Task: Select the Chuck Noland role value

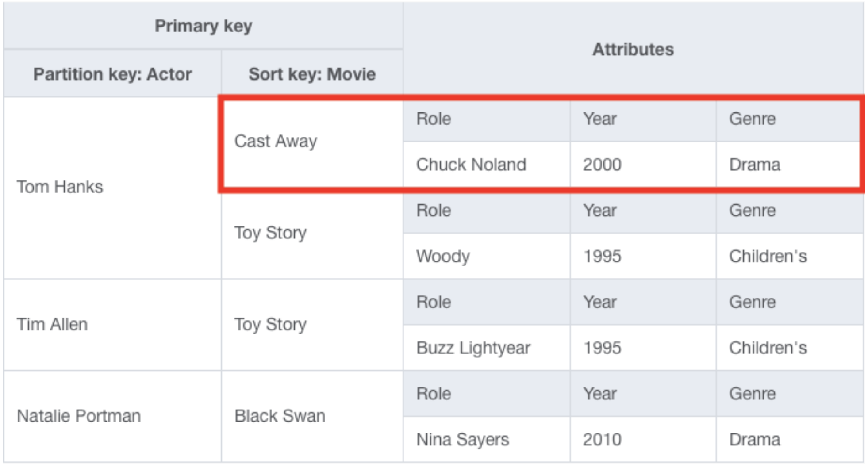Action: tap(487, 165)
